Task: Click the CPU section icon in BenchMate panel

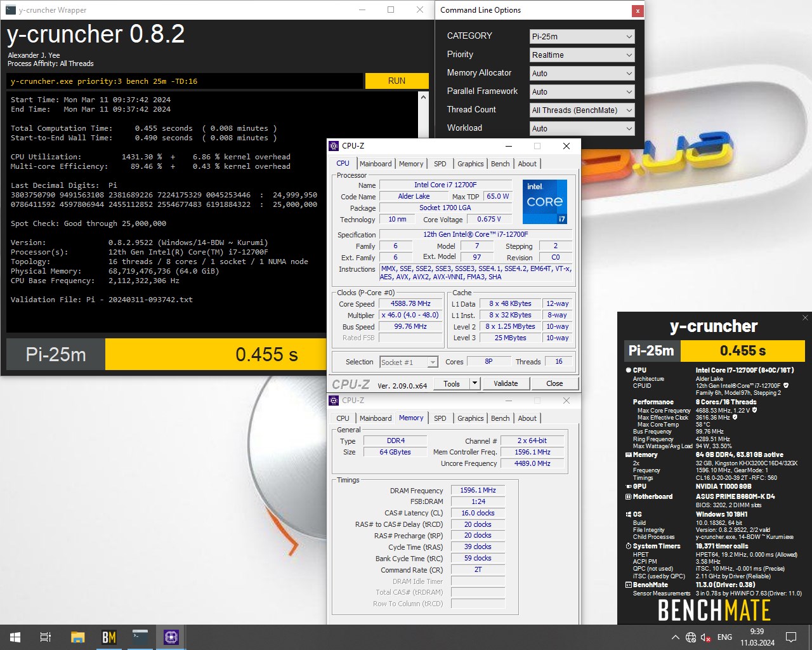Action: coord(628,370)
